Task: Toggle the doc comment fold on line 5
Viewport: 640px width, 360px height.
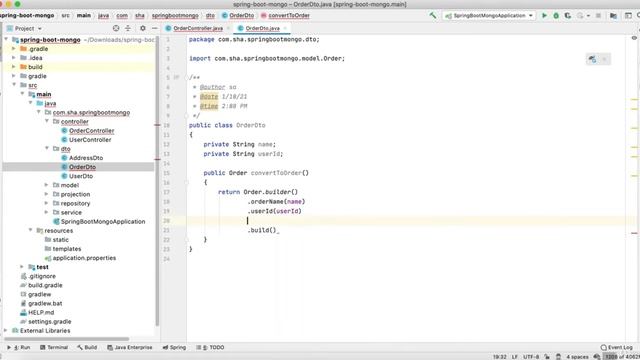Action: click(x=187, y=77)
